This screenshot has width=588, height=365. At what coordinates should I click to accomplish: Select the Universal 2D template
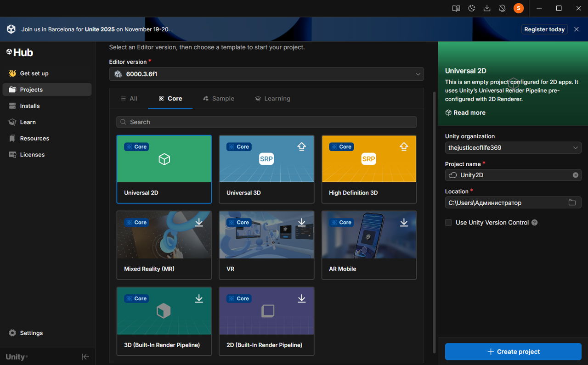[x=164, y=169]
